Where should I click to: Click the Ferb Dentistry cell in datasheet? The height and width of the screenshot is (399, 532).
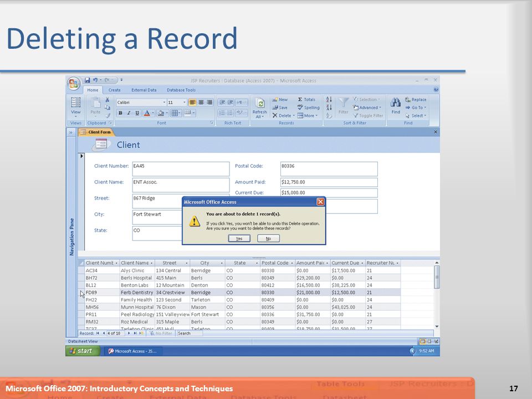tap(137, 293)
